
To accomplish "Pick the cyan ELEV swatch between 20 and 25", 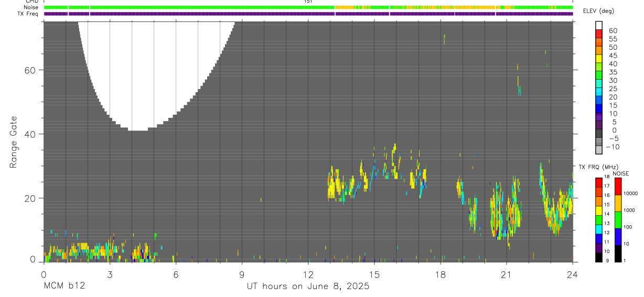I will (599, 92).
